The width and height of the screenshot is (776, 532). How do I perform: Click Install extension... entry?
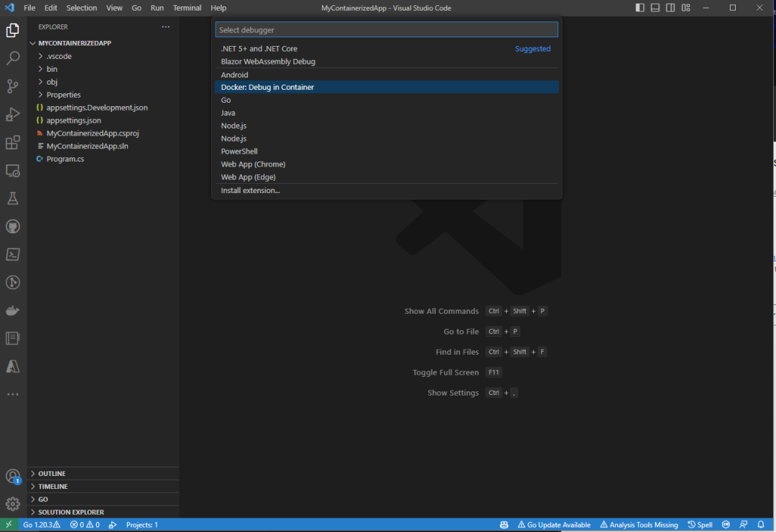[x=387, y=190]
